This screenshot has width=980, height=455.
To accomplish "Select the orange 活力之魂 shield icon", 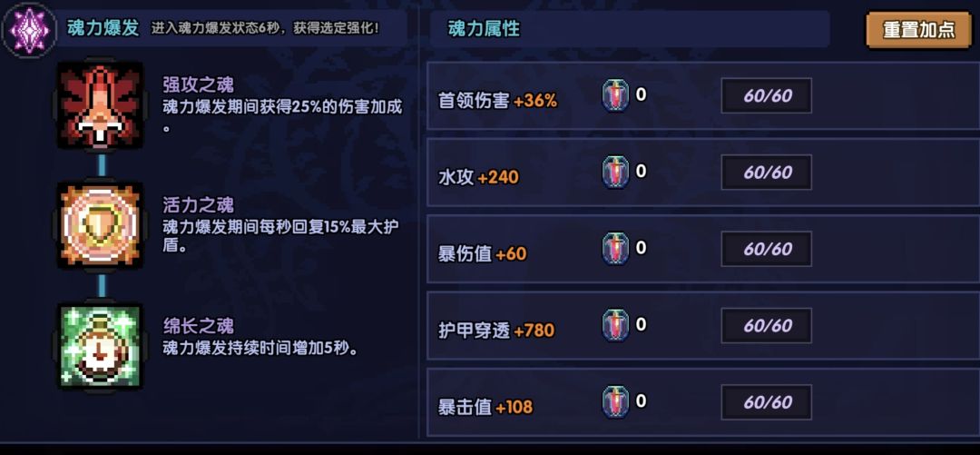I will pos(101,225).
